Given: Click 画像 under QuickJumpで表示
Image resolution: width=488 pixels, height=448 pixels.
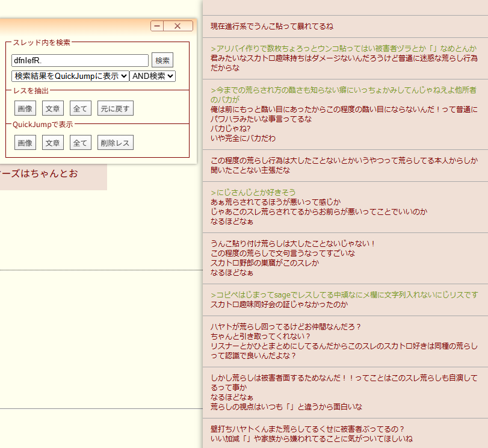Looking at the screenshot, I should pyautogui.click(x=25, y=143).
